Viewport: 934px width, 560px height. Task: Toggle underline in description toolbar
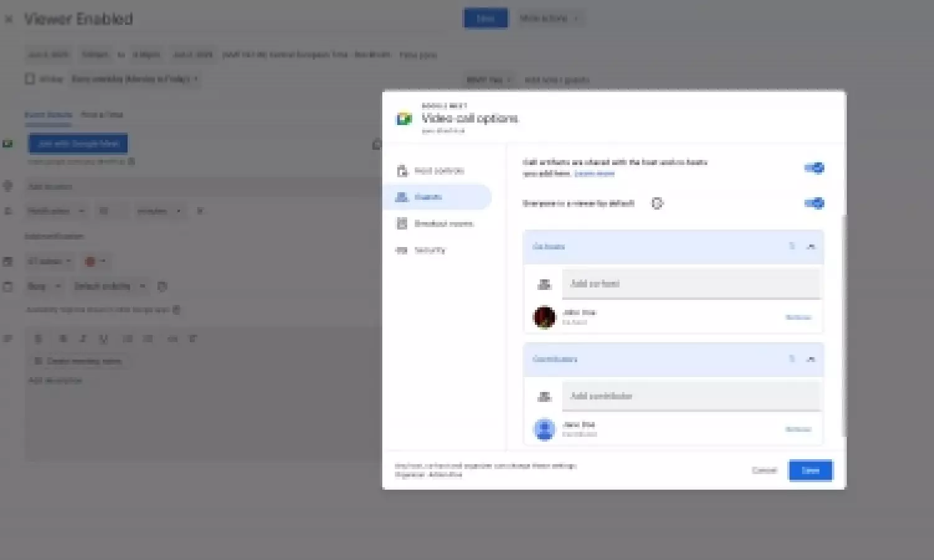103,339
